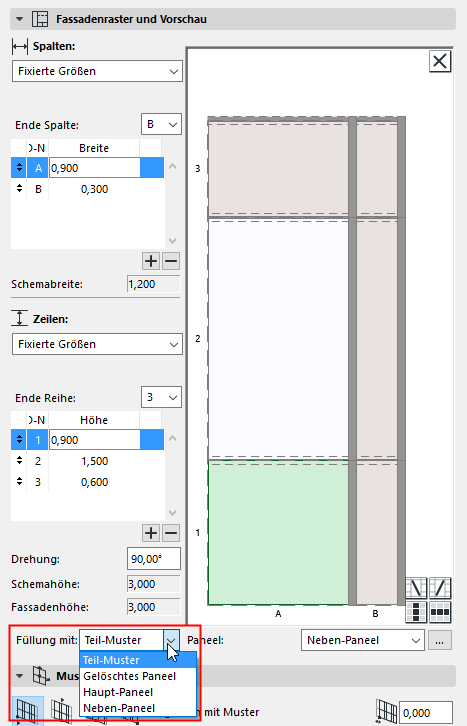Select the white panel A2 in the preview
This screenshot has height=726, width=467.
point(278,338)
